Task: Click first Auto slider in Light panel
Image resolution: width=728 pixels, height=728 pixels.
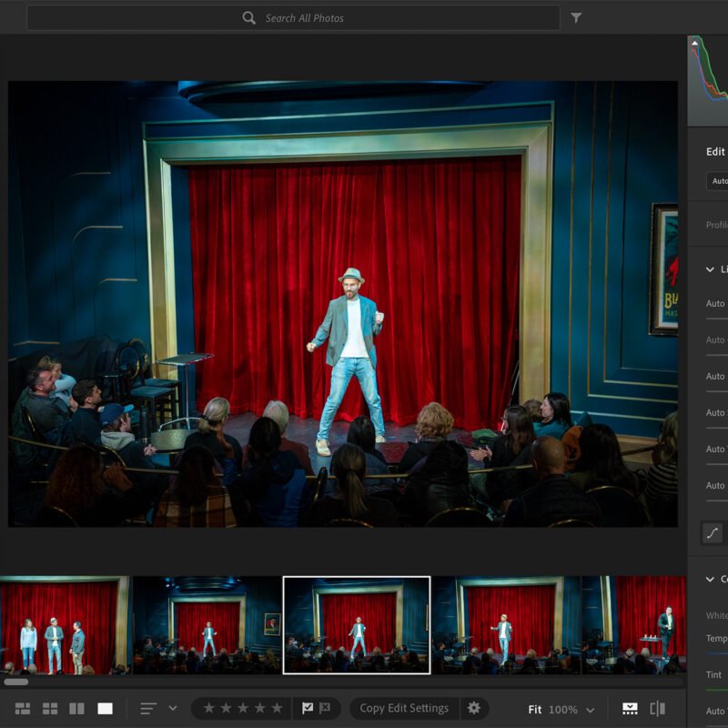Action: pyautogui.click(x=717, y=318)
